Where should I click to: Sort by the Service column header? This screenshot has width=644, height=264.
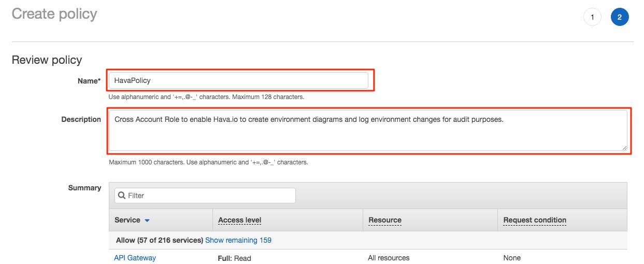[x=127, y=220]
